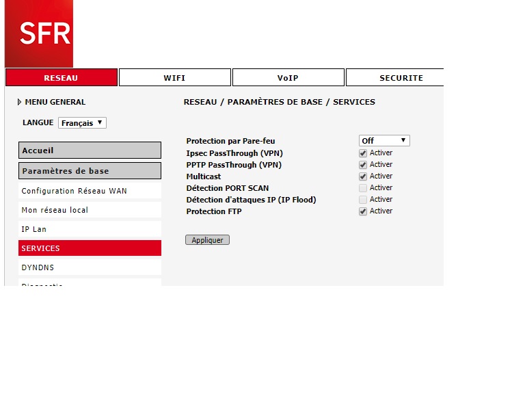This screenshot has width=525, height=420.
Task: Open the DYNDNS menu entry
Action: 90,267
